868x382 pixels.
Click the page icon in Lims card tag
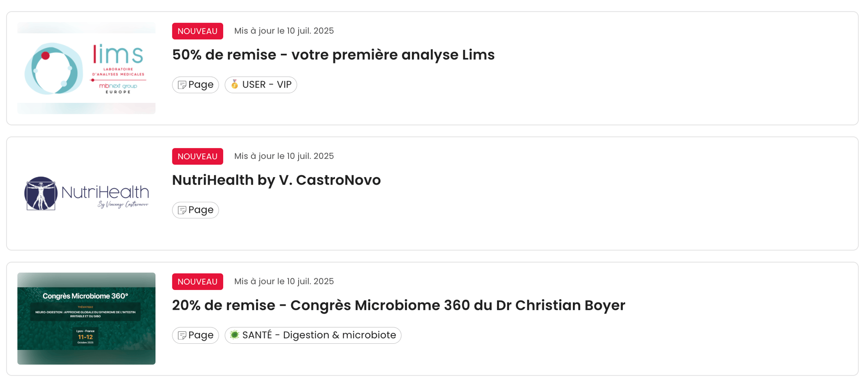tap(182, 85)
